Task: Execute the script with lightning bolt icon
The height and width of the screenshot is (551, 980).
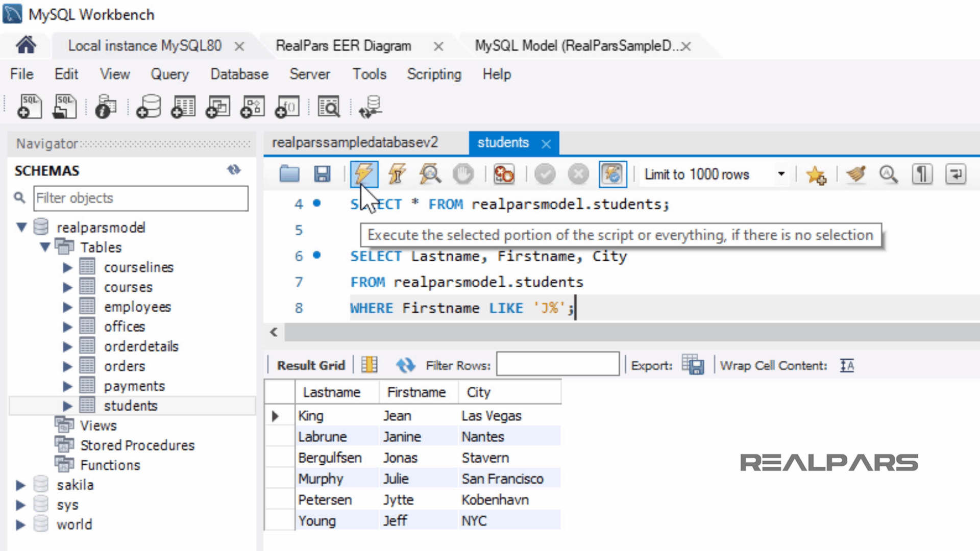Action: coord(363,174)
